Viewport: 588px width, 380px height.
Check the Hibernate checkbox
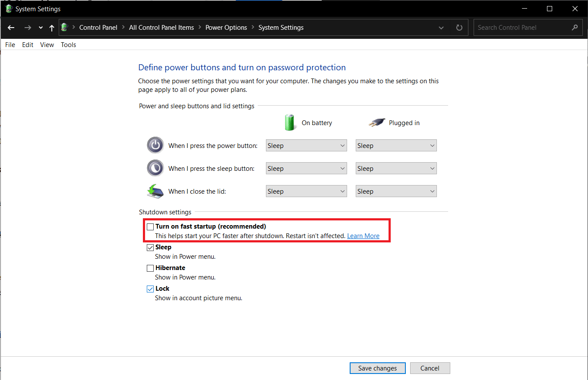(150, 268)
